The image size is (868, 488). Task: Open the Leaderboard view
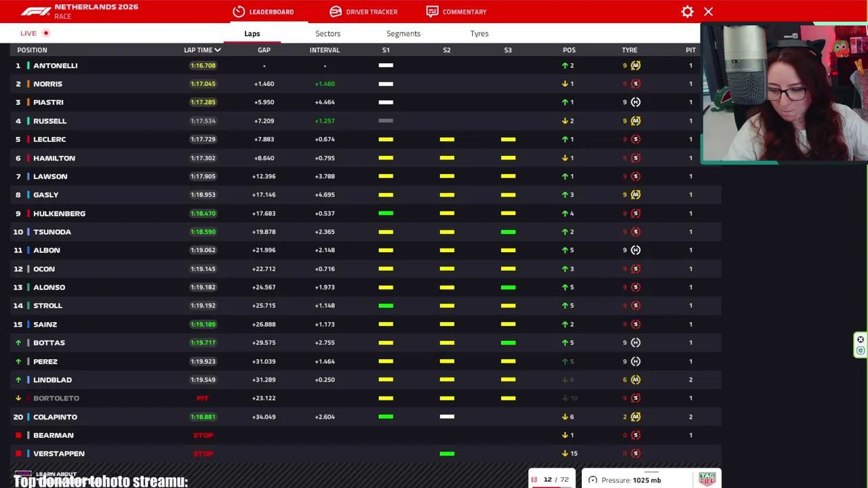(x=263, y=12)
